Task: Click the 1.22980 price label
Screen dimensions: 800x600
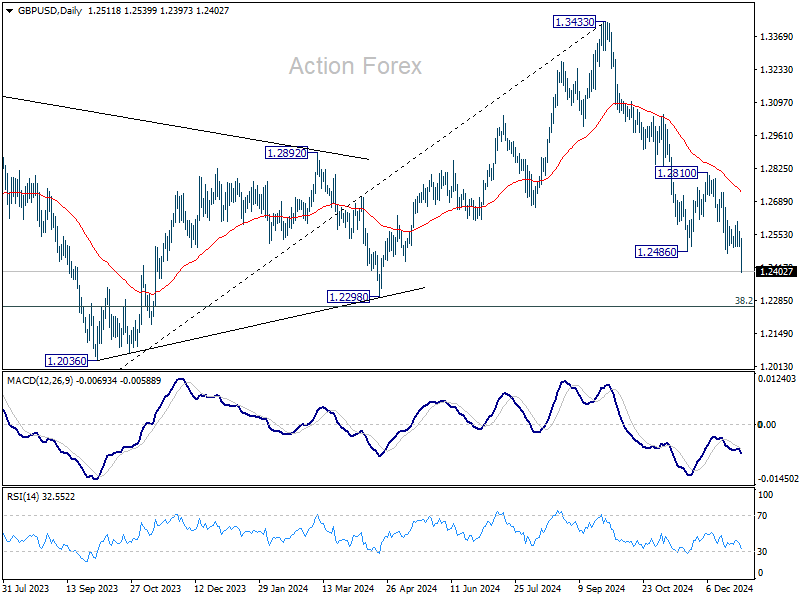Action: (348, 297)
